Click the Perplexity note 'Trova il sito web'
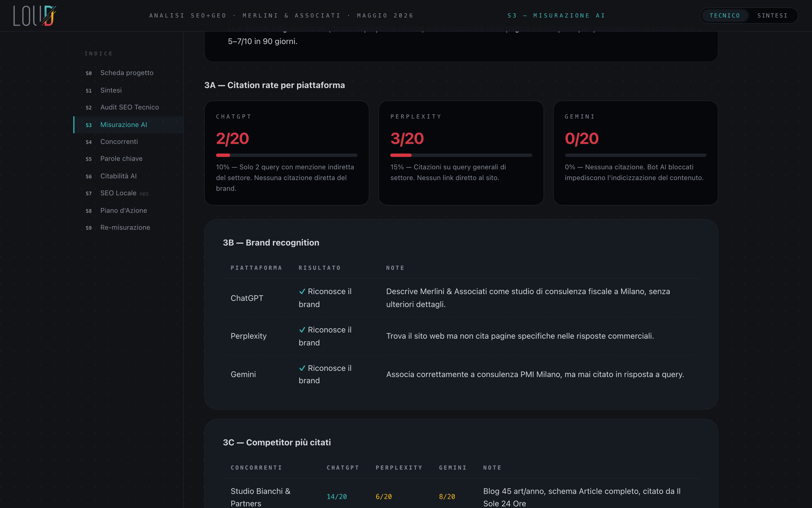 tap(520, 336)
